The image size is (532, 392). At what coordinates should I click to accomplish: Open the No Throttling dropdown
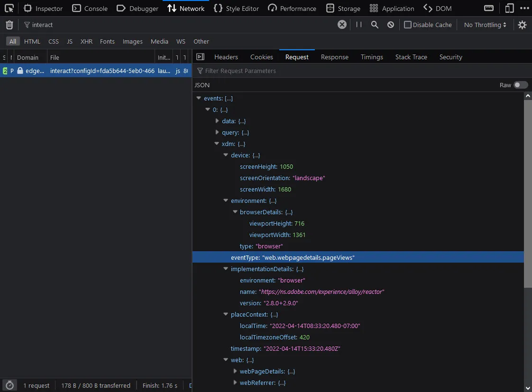[485, 25]
